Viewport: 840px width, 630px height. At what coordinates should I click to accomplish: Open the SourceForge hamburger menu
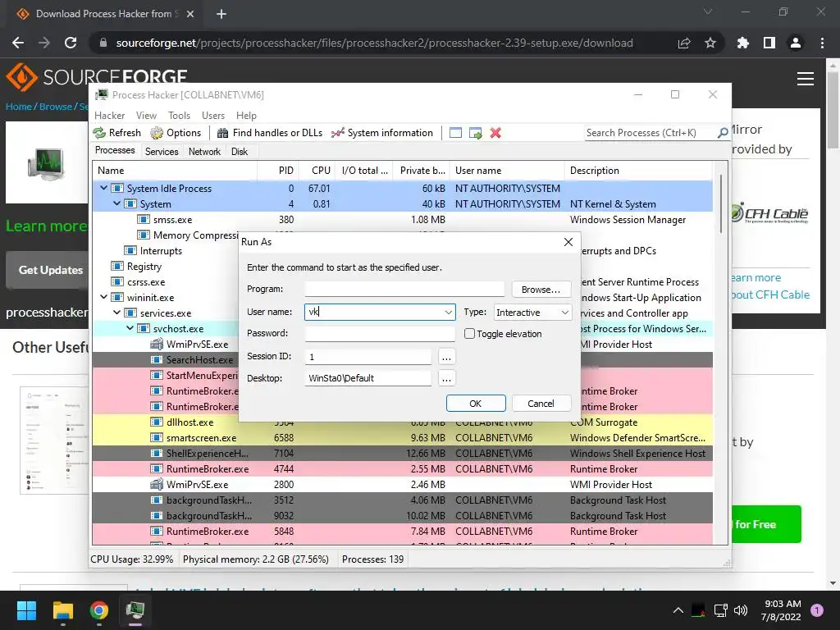tap(806, 79)
